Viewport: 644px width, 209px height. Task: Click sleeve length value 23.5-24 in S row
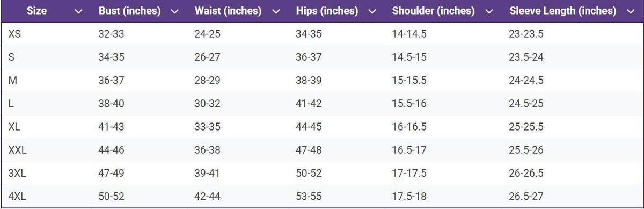tap(526, 57)
